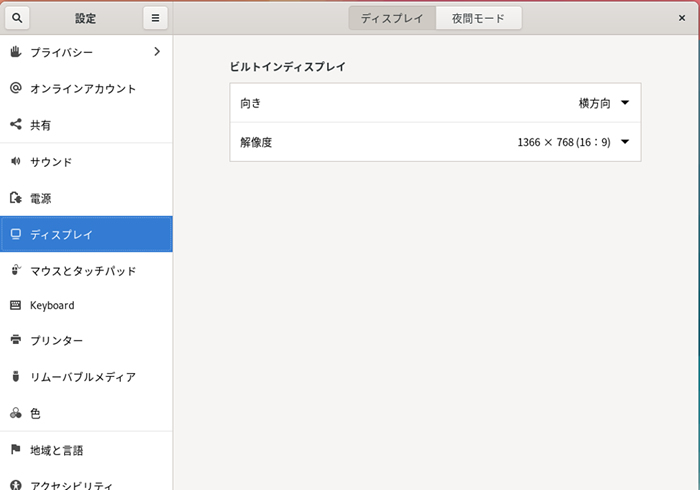This screenshot has width=700, height=490.
Task: Click the Keyboard icon in sidebar
Action: coord(15,305)
